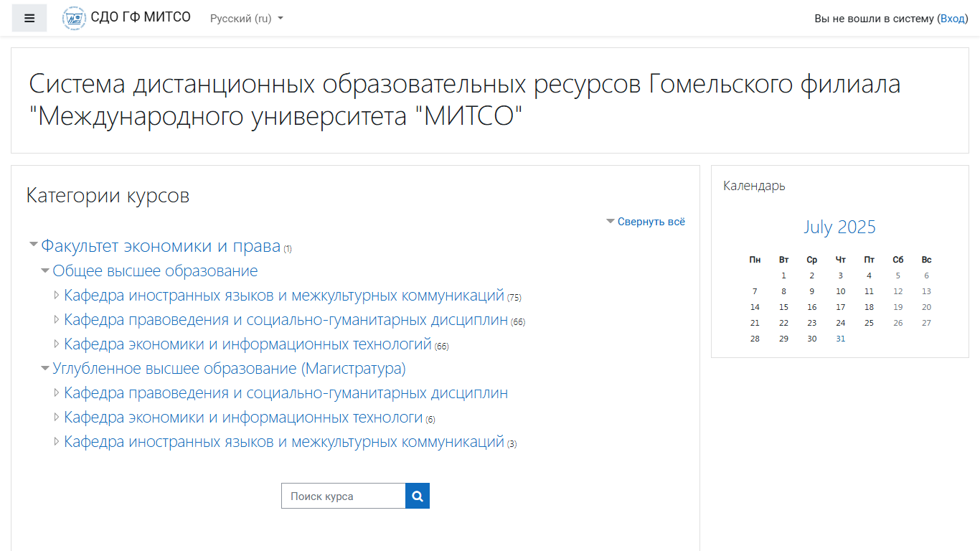Select July 31 in calendar

(840, 339)
